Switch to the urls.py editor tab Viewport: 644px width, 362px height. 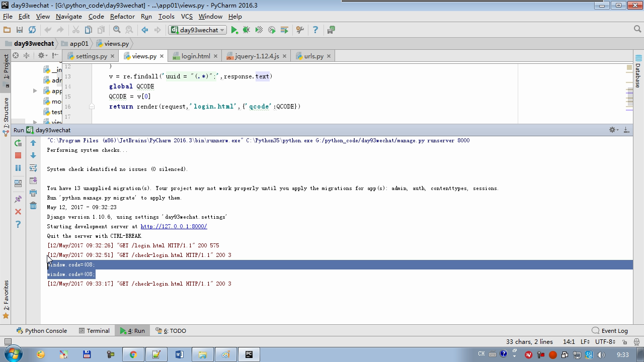[313, 56]
